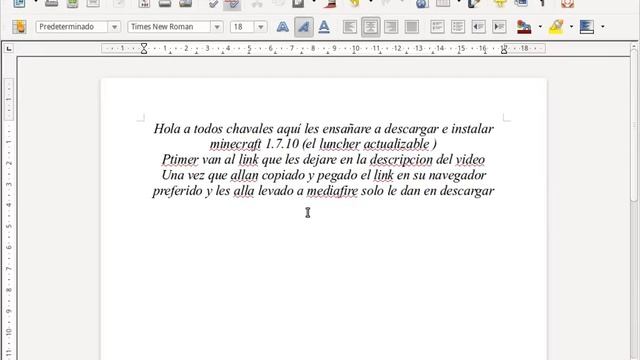This screenshot has width=640, height=360.
Task: Activate the format paintbrush
Action: coord(330,4)
